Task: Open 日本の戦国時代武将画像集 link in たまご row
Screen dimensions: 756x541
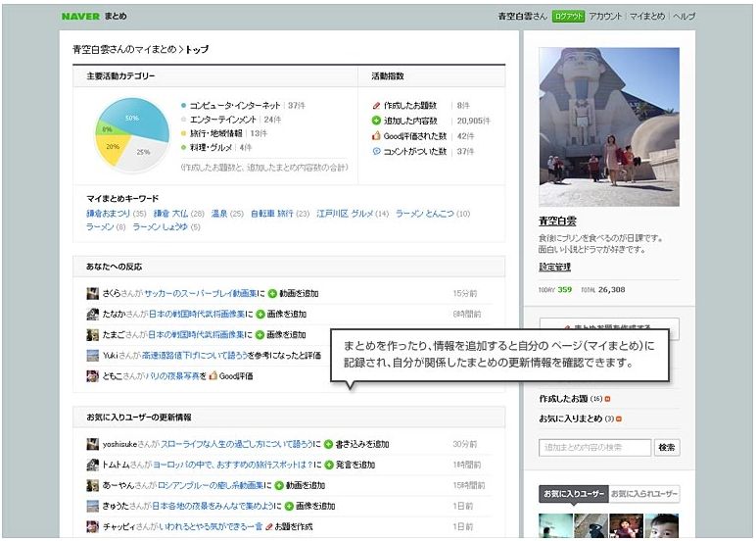Action: tap(196, 334)
